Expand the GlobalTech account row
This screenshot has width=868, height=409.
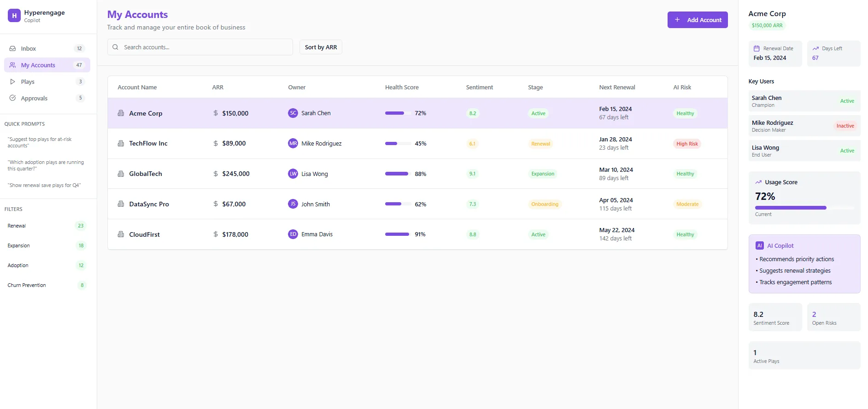pos(145,174)
